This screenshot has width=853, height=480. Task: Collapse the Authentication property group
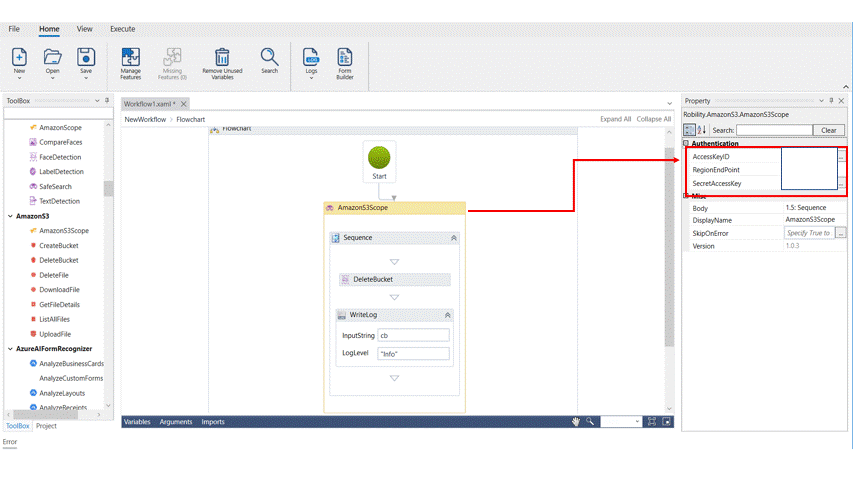point(686,144)
